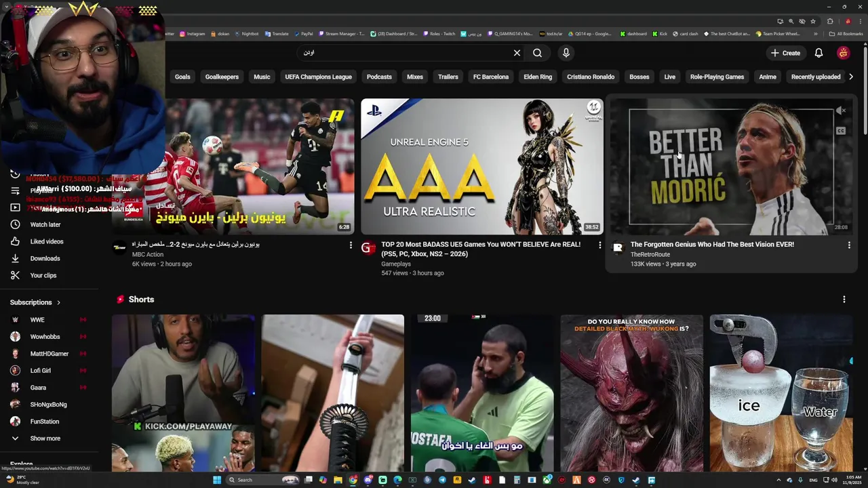Screen dimensions: 868x488
Task: Start voice search with the microphone
Action: point(566,53)
